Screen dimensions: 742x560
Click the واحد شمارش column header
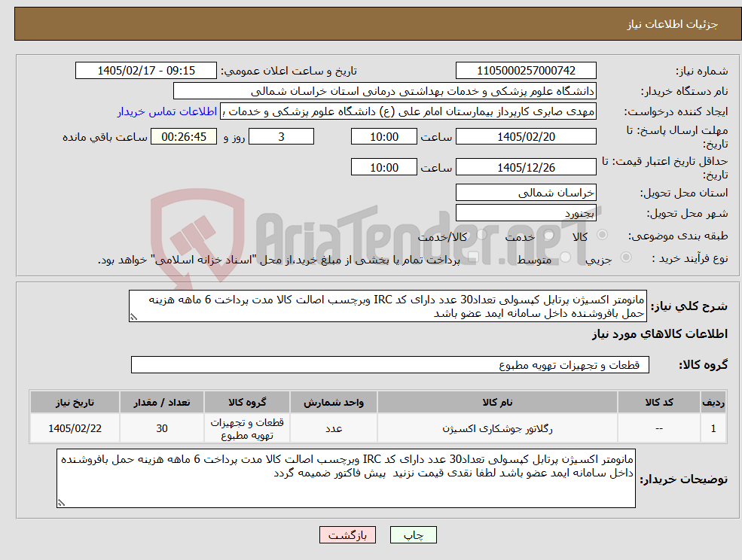334,403
